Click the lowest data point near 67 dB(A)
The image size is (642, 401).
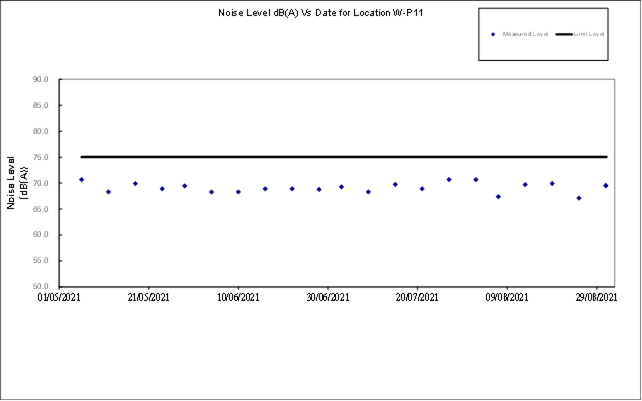(578, 198)
